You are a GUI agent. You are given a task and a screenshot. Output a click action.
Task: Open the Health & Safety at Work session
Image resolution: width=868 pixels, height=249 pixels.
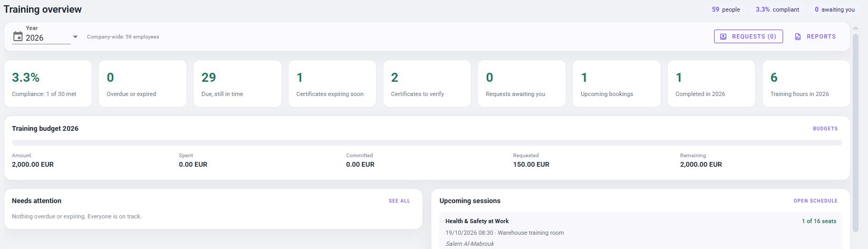pos(641,231)
